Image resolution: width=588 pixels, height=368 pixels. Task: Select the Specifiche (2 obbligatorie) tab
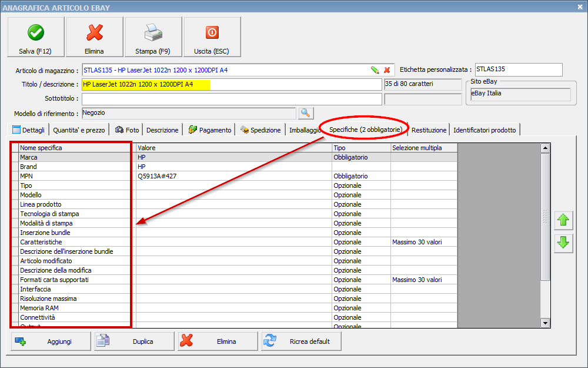[x=366, y=130]
